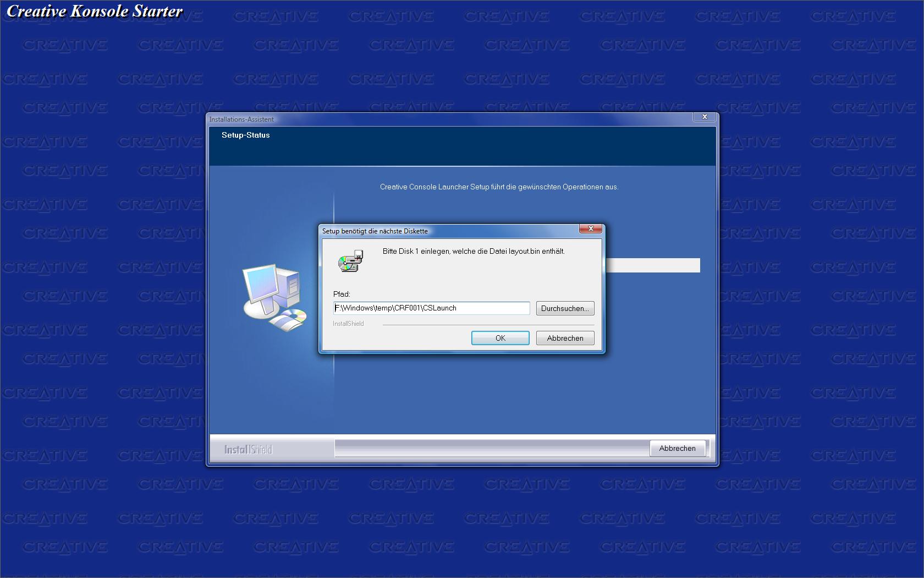Click the 'Creative Console Launcher Setup' status text

(499, 187)
